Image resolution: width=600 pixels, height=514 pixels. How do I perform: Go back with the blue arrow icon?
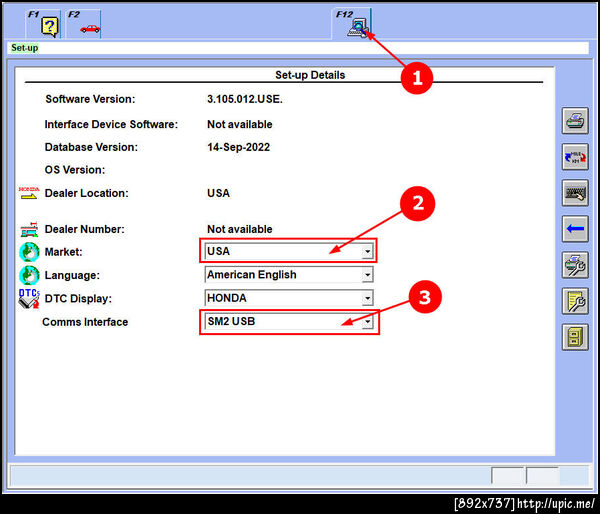coord(575,229)
